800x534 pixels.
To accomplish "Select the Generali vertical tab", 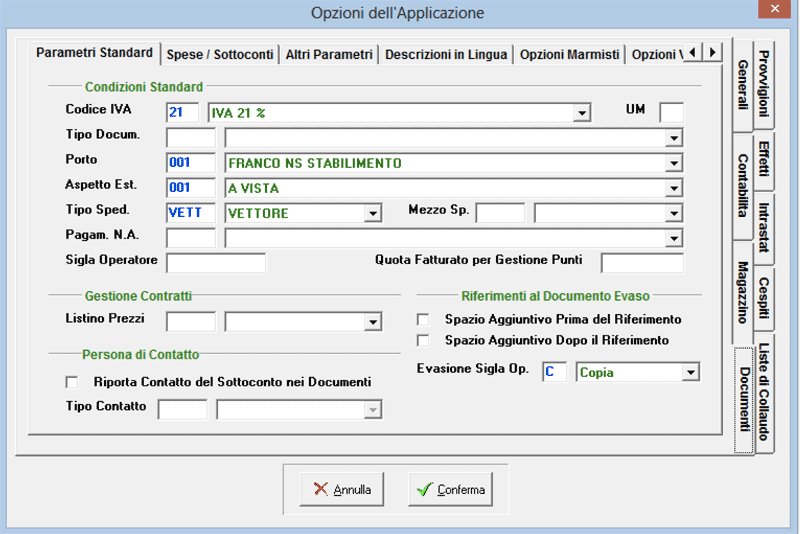I will coord(743,85).
